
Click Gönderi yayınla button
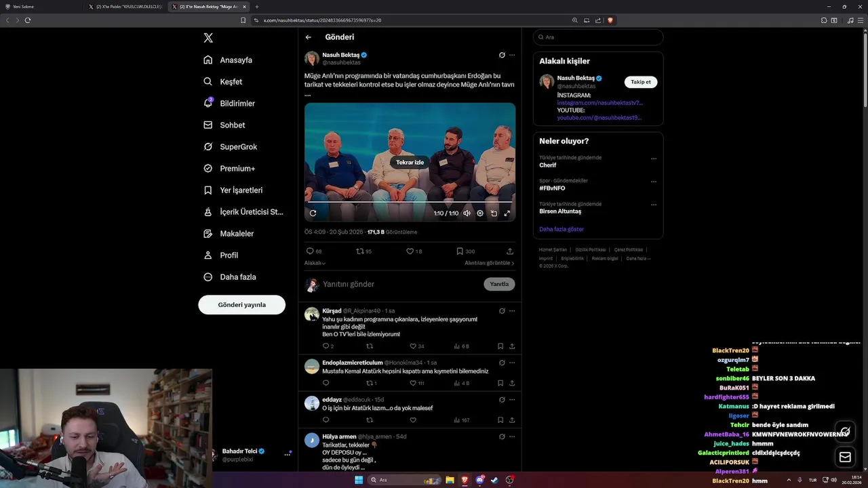pos(241,305)
